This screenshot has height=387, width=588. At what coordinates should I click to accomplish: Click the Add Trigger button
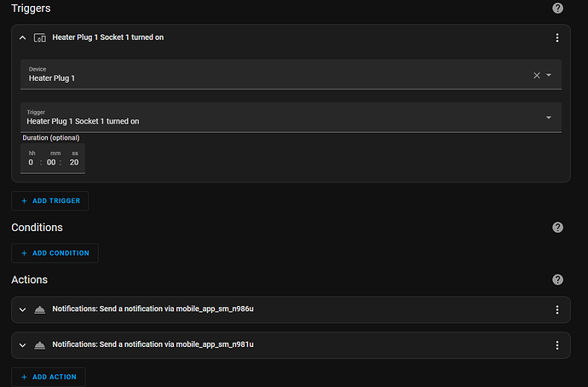(49, 201)
